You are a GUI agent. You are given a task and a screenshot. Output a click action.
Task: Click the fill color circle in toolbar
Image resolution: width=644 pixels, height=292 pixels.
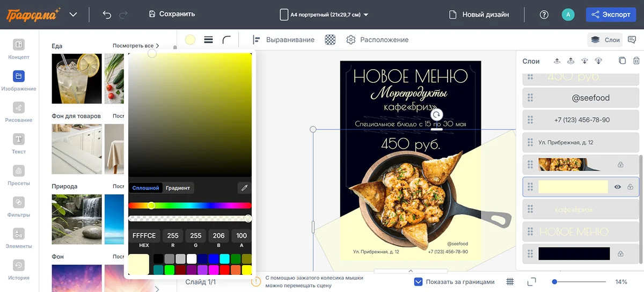click(x=190, y=40)
